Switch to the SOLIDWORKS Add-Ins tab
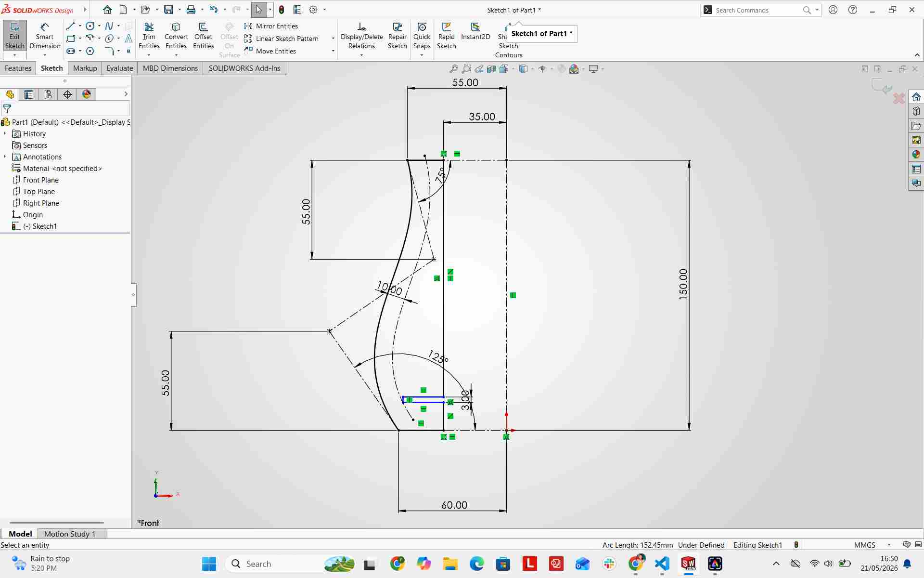This screenshot has height=578, width=924. (x=244, y=68)
